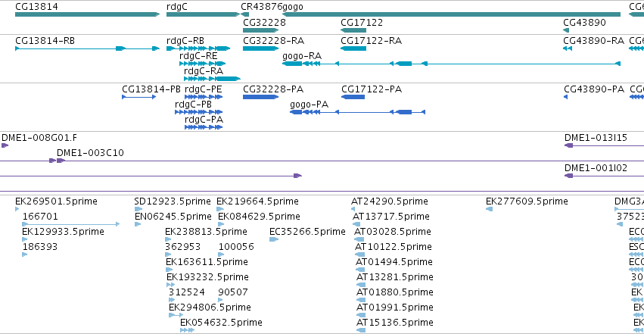Click the CG32228 gene label
Image resolution: width=644 pixels, height=334 pixels.
coord(264,22)
